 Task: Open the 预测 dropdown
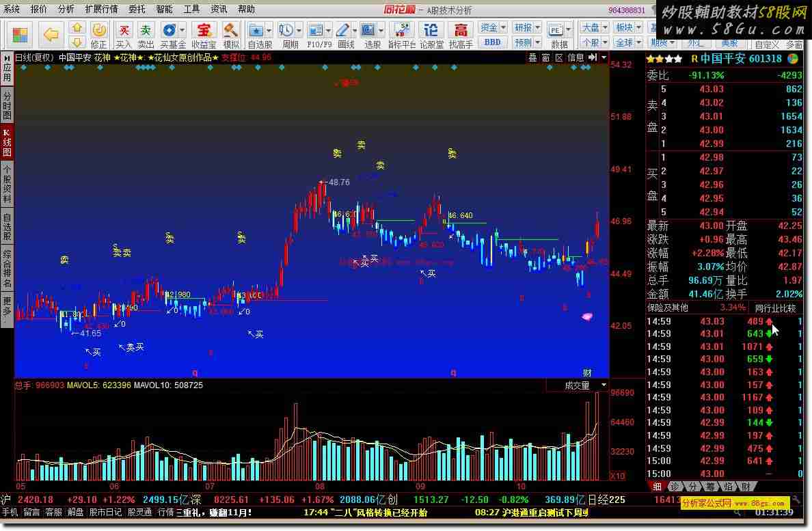click(x=527, y=42)
